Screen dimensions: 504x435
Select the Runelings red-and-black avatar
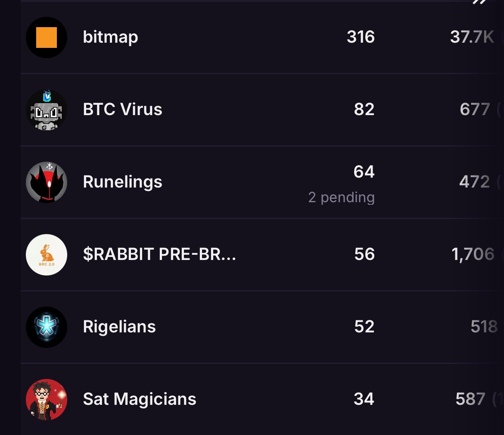coord(47,182)
